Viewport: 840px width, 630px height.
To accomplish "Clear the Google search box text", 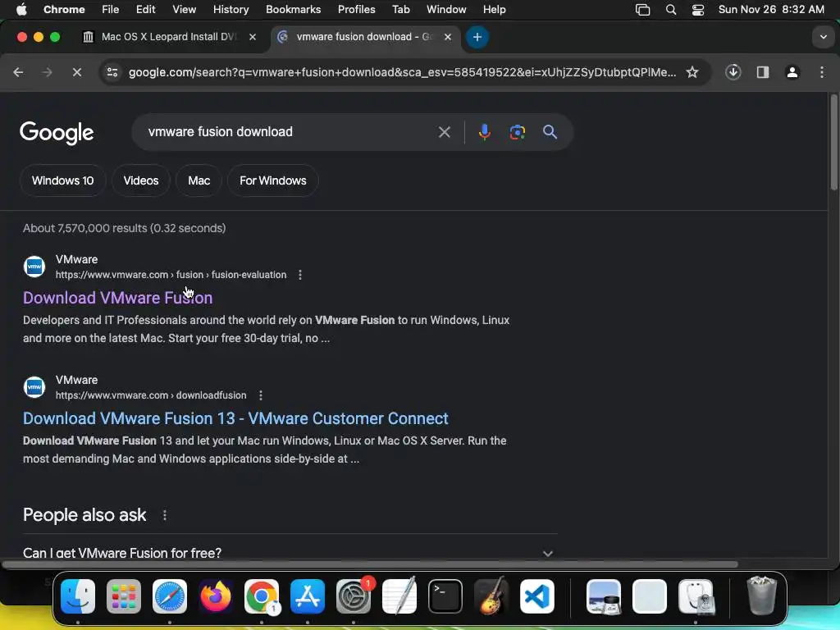I will [444, 132].
